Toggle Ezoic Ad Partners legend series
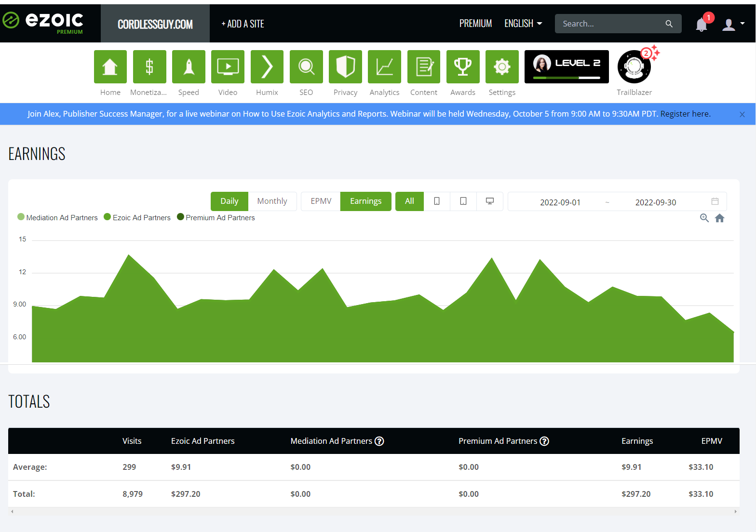756x532 pixels. tap(137, 217)
